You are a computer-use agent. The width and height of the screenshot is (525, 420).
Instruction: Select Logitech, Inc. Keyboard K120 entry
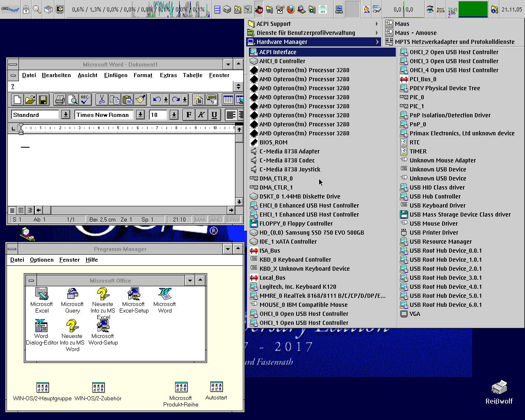pyautogui.click(x=322, y=287)
